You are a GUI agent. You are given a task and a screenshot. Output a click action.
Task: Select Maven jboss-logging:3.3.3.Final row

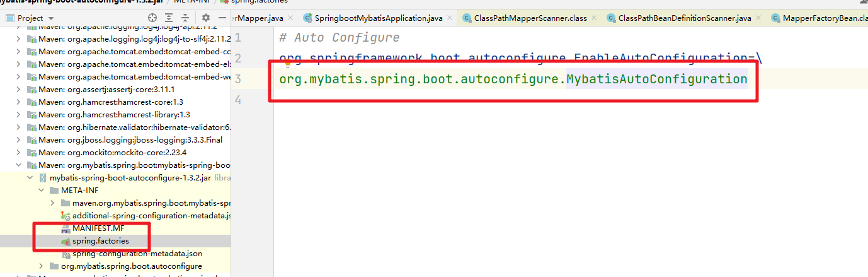(115, 140)
